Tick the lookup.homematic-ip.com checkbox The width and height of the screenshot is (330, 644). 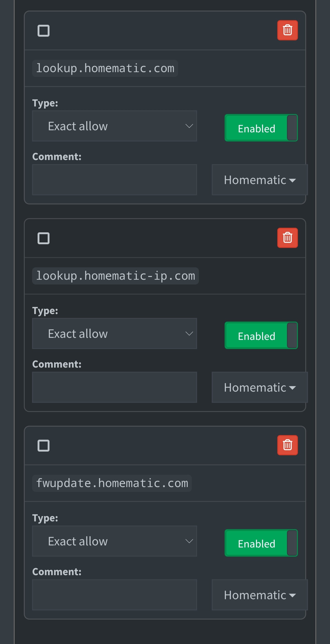44,238
